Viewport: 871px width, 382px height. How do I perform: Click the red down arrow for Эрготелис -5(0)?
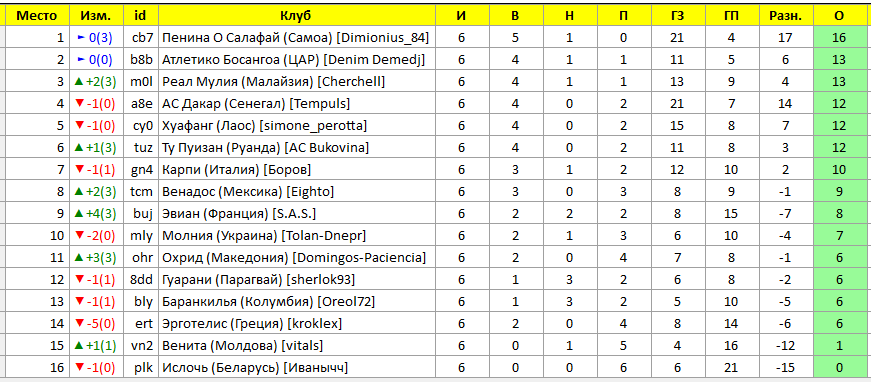[x=79, y=324]
